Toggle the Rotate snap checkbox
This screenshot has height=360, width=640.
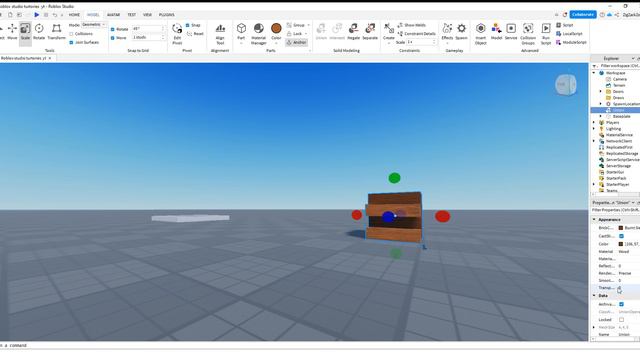pos(113,29)
